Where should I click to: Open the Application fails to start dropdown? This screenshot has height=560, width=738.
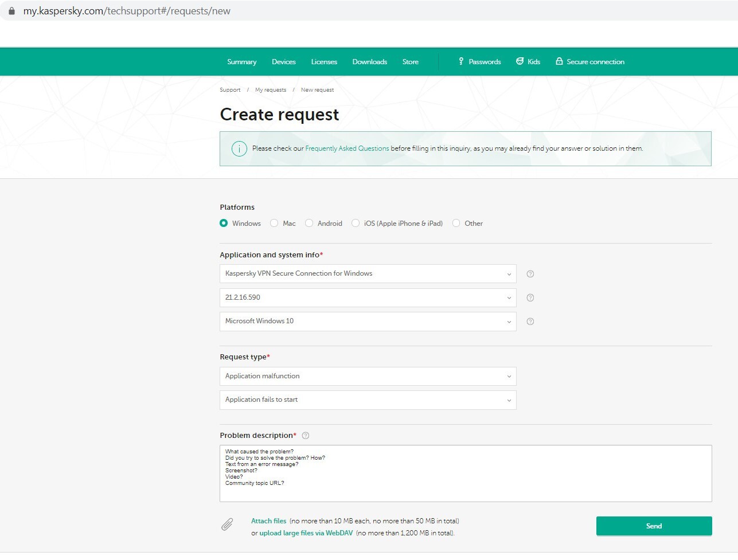click(368, 400)
